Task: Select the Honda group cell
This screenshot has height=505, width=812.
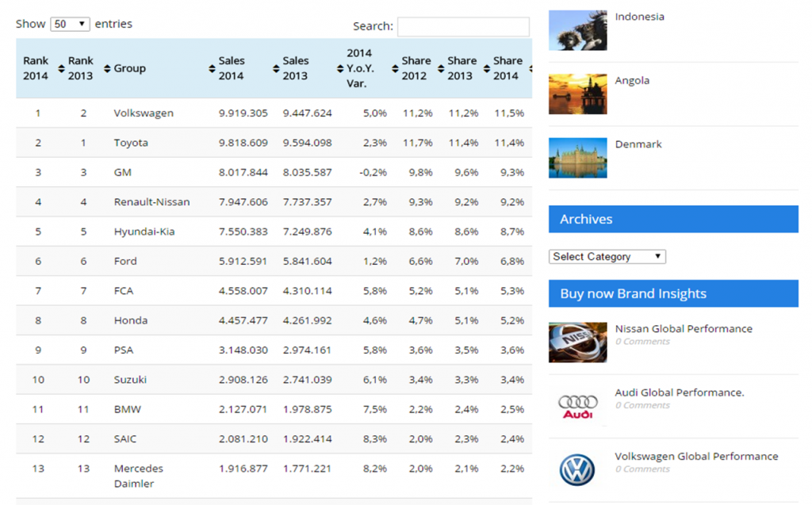Action: pyautogui.click(x=131, y=320)
